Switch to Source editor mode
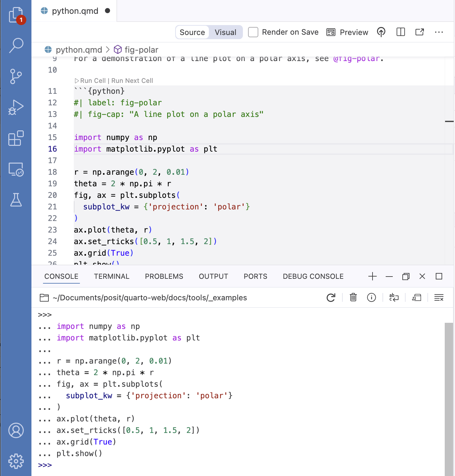The width and height of the screenshot is (455, 476). 192,32
